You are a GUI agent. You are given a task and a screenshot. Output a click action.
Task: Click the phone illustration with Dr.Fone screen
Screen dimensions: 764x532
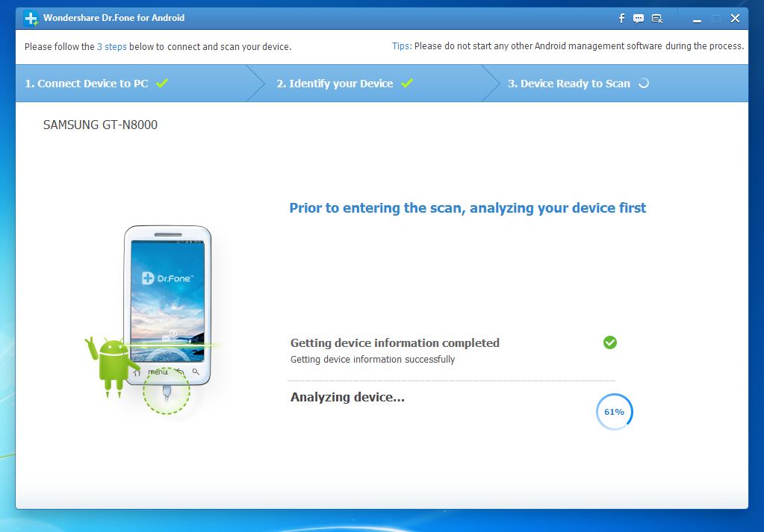tap(167, 305)
